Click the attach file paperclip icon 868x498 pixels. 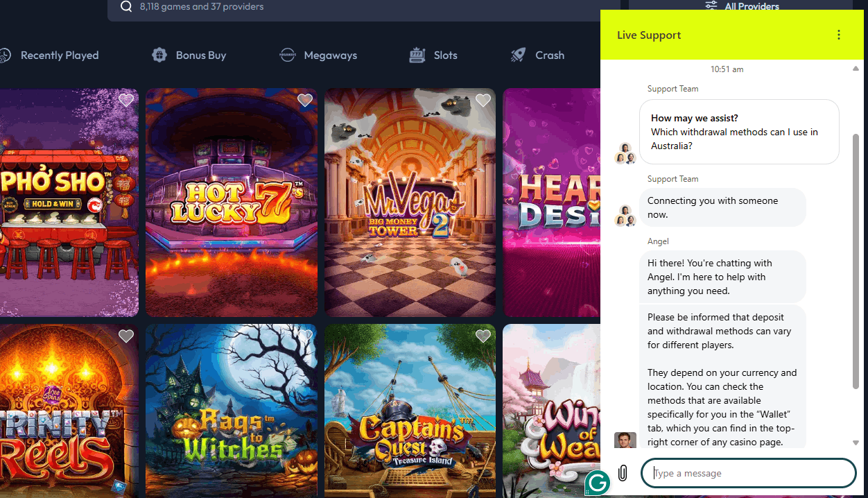click(x=623, y=473)
